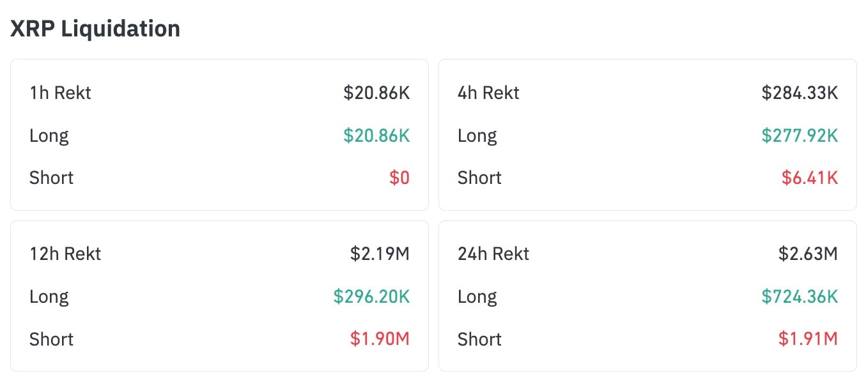Click the Short label in 12h card

(51, 339)
